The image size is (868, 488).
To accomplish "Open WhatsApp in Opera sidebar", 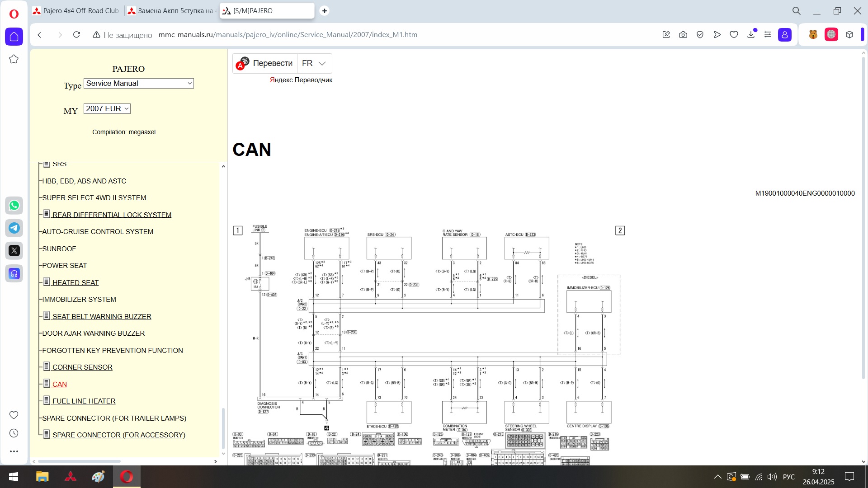I will click(x=14, y=206).
